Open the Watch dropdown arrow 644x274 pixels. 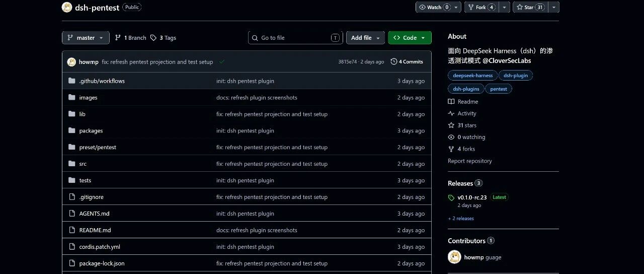[x=456, y=7]
